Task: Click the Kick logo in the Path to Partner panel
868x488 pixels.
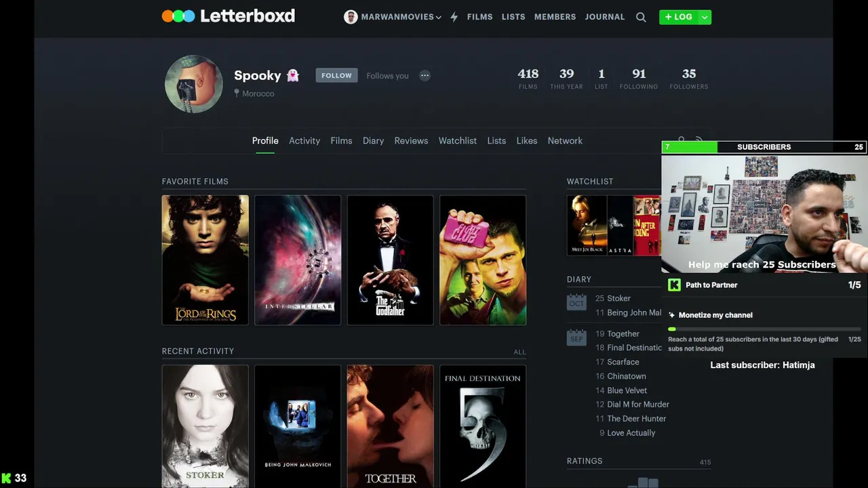Action: [674, 285]
